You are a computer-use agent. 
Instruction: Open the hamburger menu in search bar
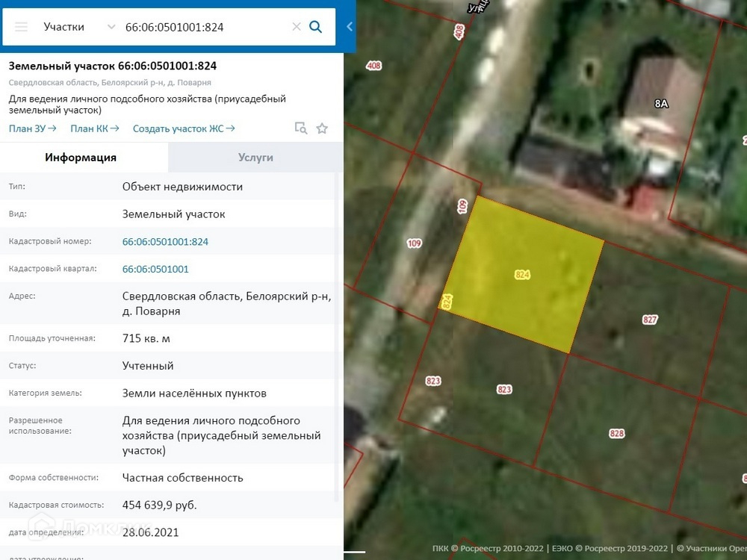[21, 27]
